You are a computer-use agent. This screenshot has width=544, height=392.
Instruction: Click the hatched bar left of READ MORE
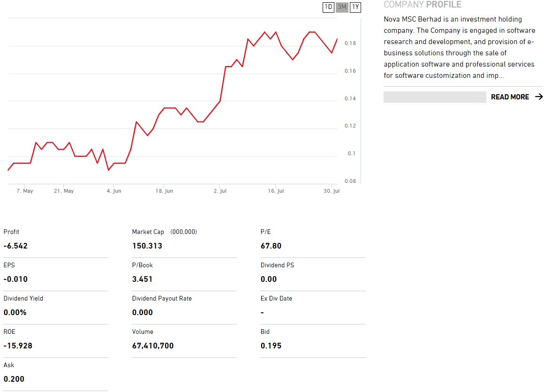[435, 97]
